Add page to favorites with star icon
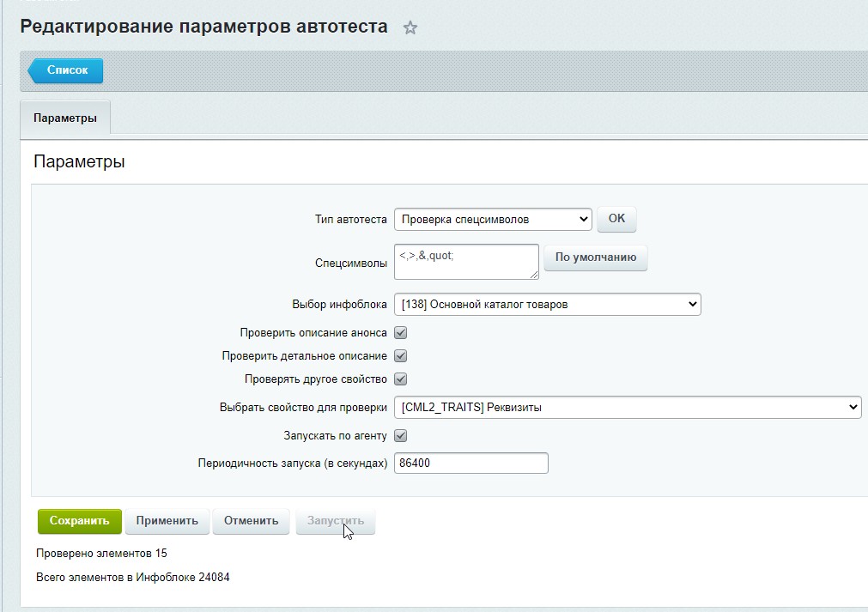Viewport: 868px width, 612px height. click(x=410, y=27)
